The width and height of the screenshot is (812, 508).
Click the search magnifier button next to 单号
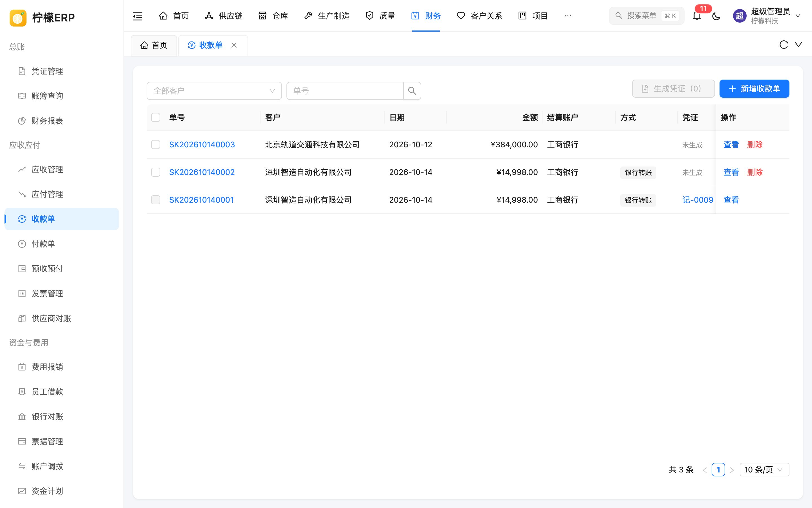(412, 91)
